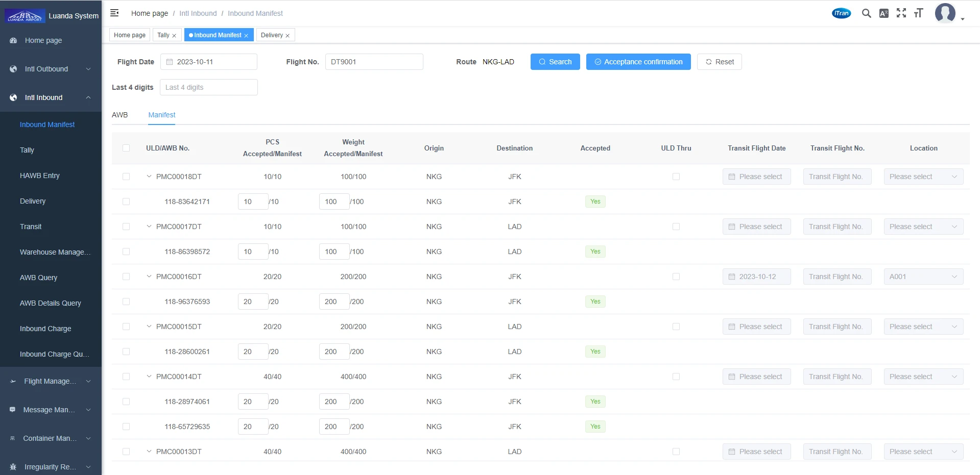This screenshot has height=475, width=980.
Task: Open the user avatar menu
Action: pyautogui.click(x=945, y=13)
